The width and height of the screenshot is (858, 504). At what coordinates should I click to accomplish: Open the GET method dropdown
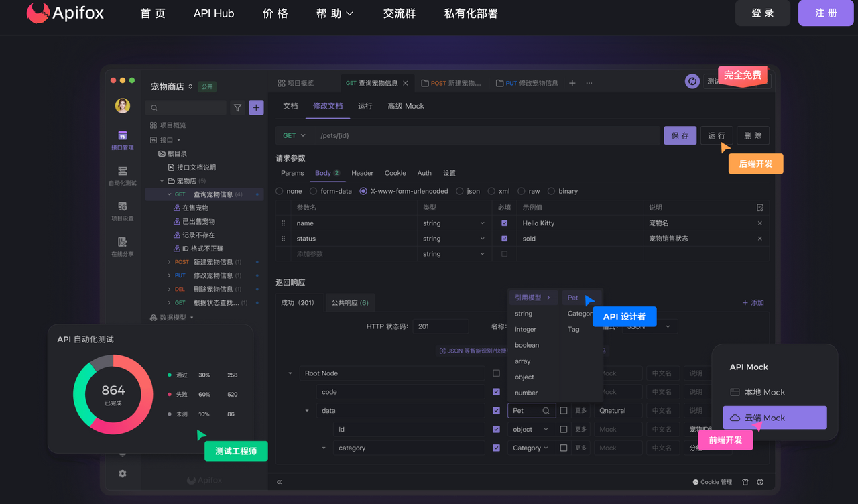pyautogui.click(x=294, y=135)
